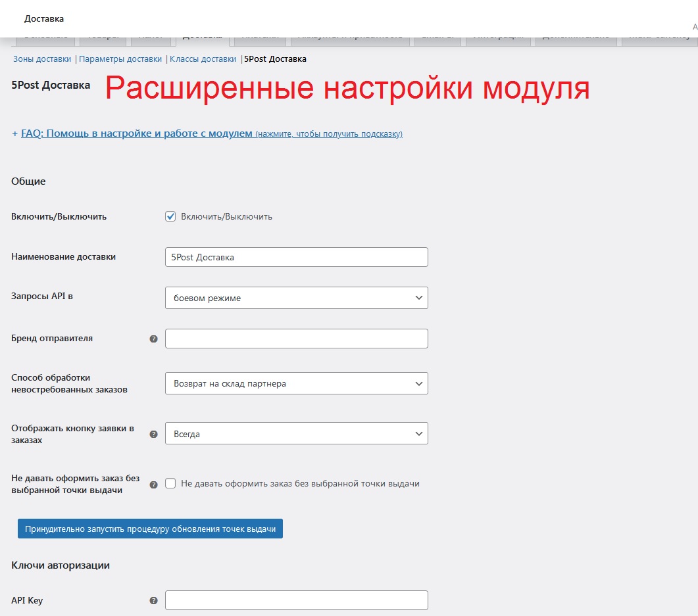Switch to Параметры доставки section
Image resolution: width=698 pixels, height=616 pixels.
(120, 59)
